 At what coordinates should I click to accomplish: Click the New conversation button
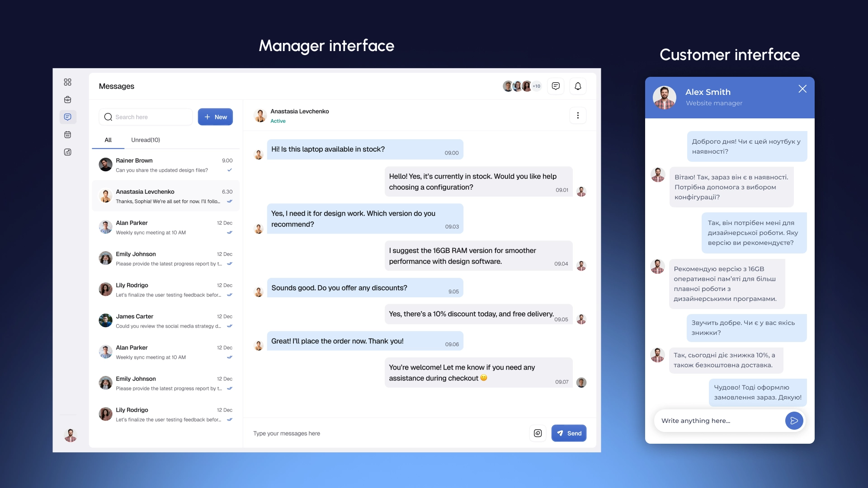(215, 117)
